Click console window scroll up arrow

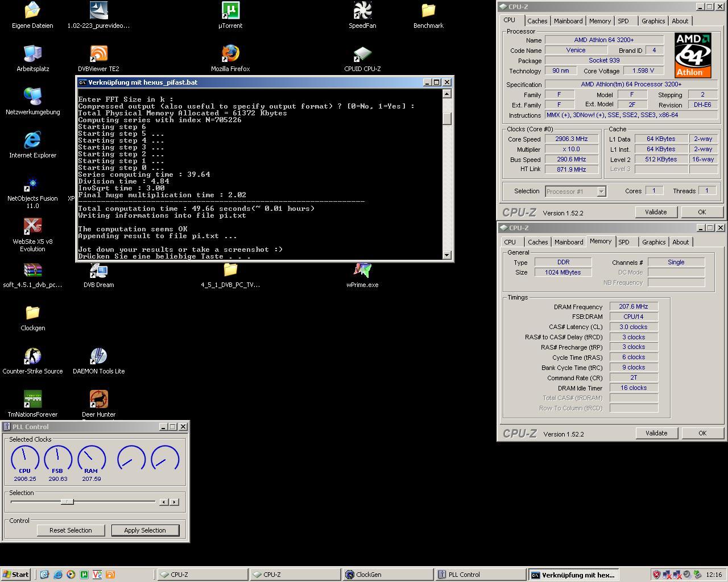click(x=447, y=94)
